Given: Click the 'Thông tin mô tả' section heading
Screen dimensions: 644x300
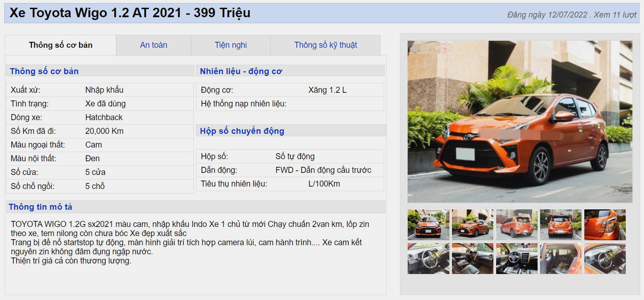Looking at the screenshot, I should coord(40,207).
